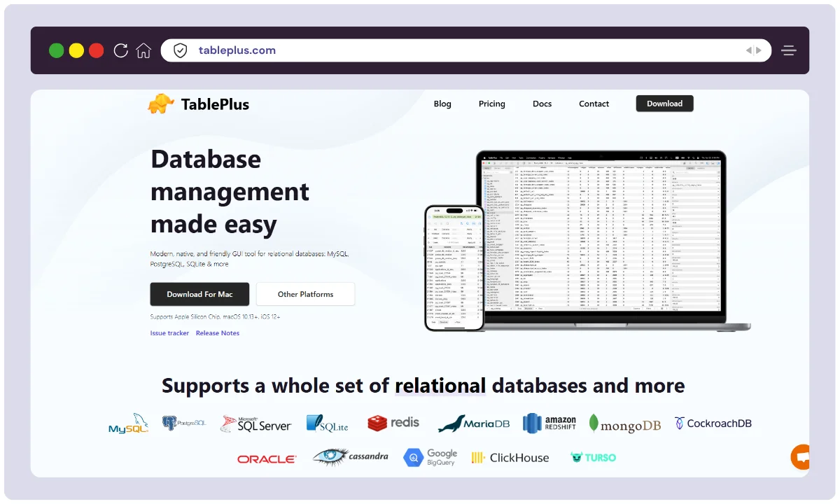
Task: Click the Amazon Redshift logo
Action: point(549,423)
